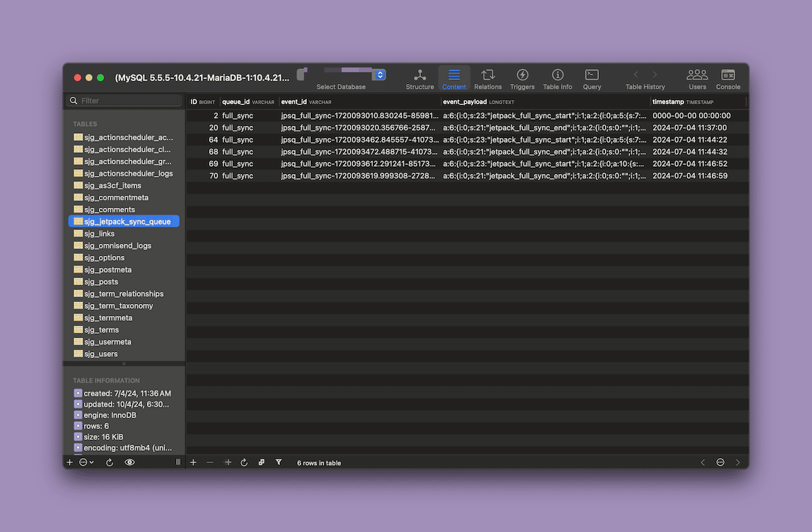Sort by event_id column header
The height and width of the screenshot is (532, 812).
[x=360, y=102]
